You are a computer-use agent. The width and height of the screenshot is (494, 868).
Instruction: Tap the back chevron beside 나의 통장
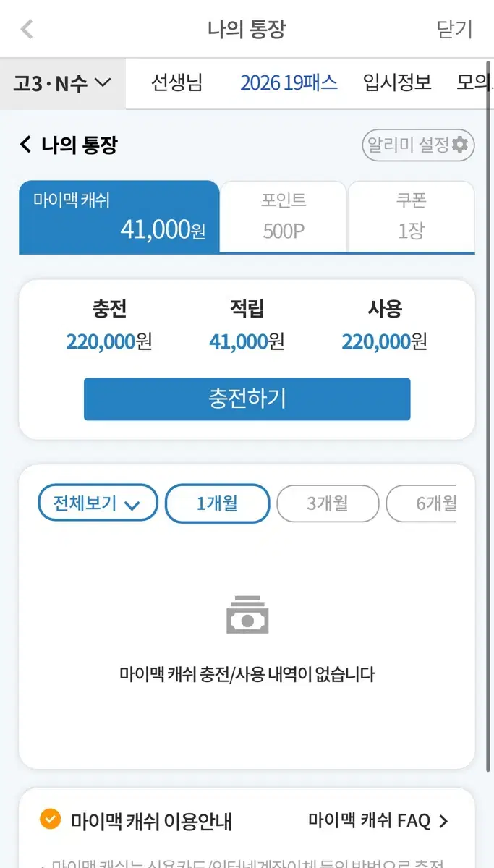click(26, 145)
